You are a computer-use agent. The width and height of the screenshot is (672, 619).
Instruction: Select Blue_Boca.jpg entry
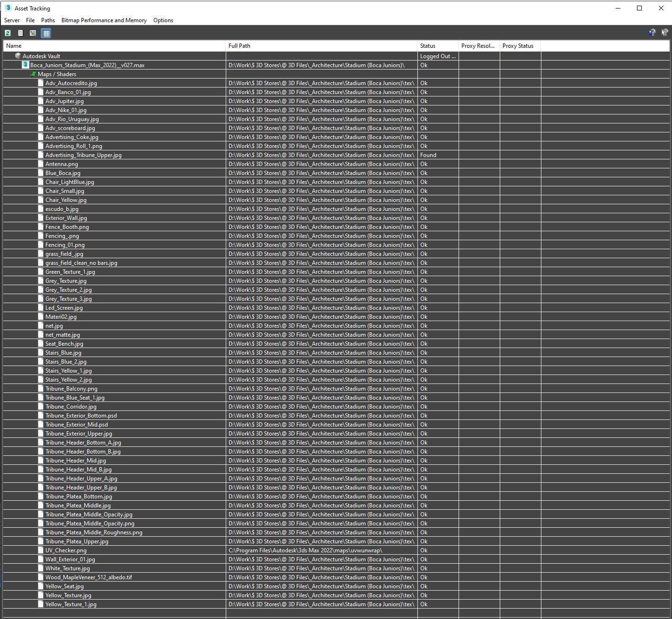[63, 173]
